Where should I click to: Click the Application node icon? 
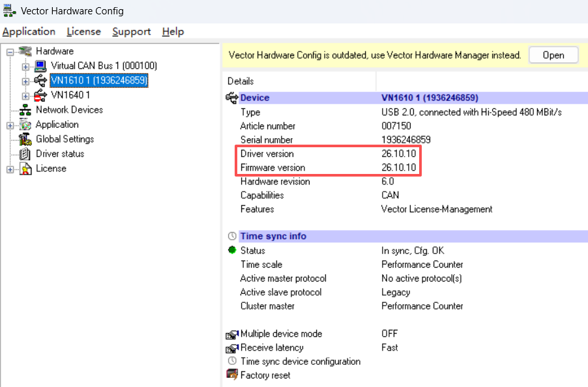(25, 124)
